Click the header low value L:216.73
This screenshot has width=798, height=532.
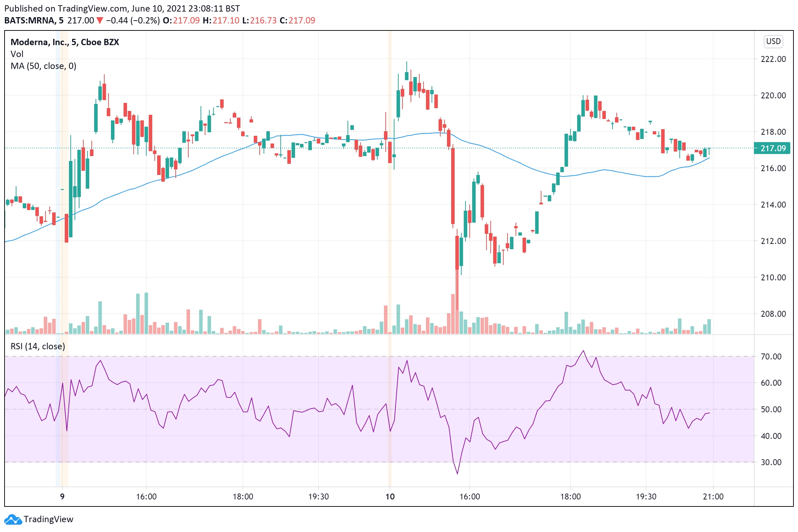[x=259, y=20]
